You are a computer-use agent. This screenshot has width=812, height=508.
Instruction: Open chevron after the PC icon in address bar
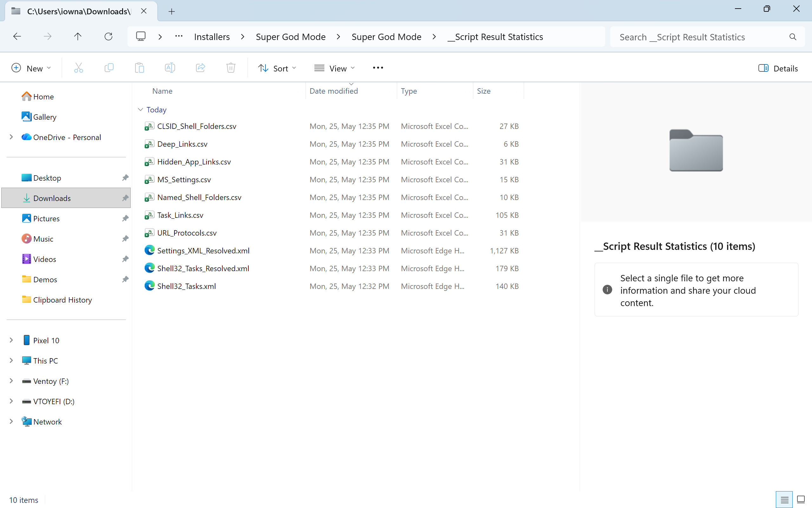click(x=160, y=37)
